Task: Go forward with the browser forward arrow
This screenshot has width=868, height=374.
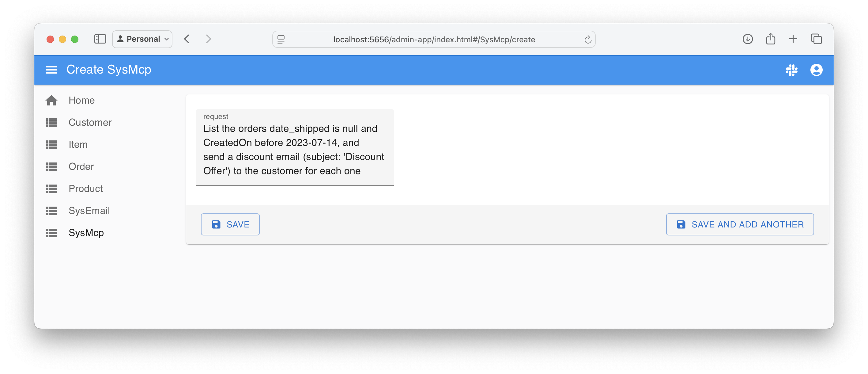Action: point(208,39)
